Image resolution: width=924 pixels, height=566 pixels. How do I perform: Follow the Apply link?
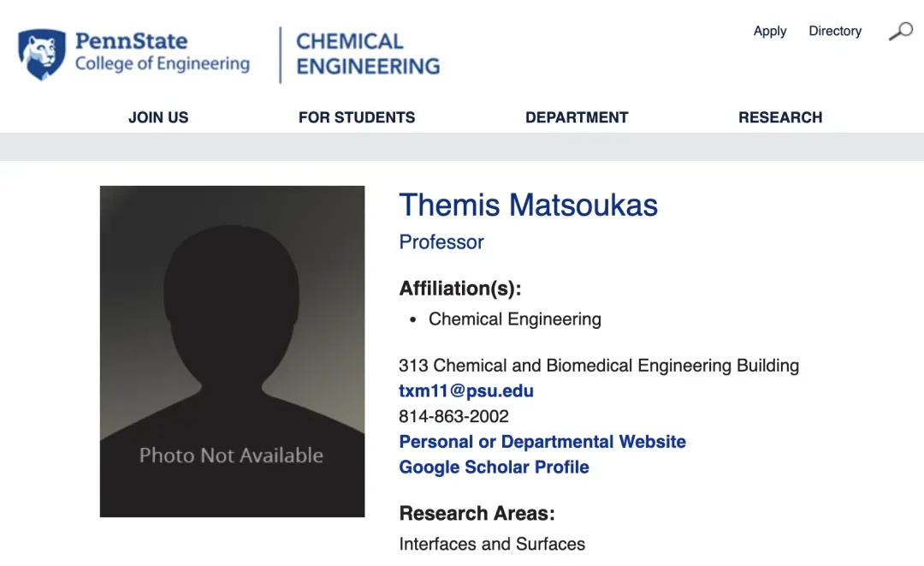point(769,31)
